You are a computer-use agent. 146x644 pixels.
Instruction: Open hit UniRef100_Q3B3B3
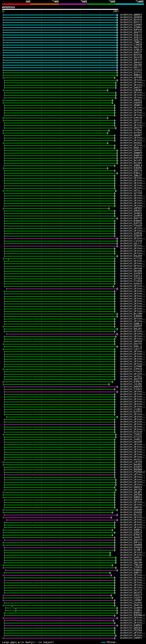(131, 90)
